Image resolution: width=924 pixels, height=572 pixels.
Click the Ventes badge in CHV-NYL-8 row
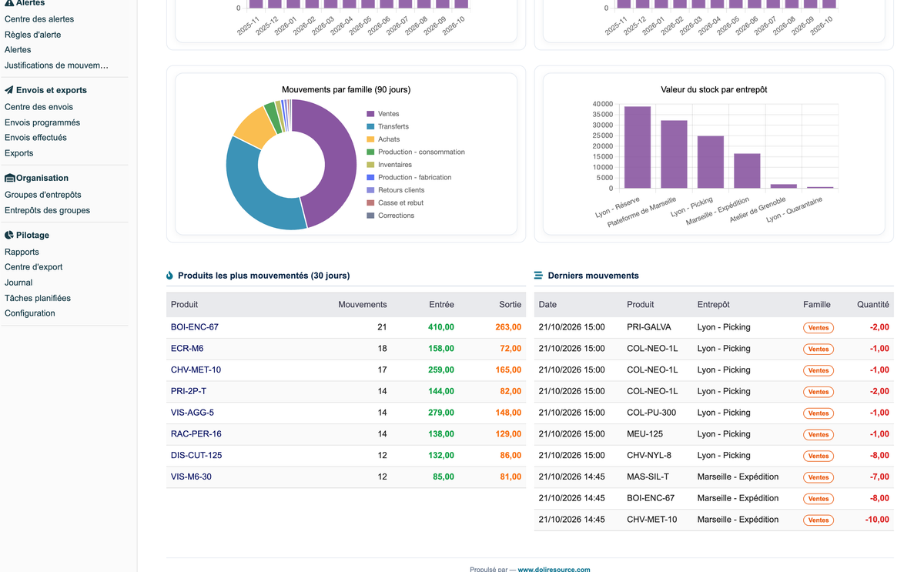click(x=819, y=457)
